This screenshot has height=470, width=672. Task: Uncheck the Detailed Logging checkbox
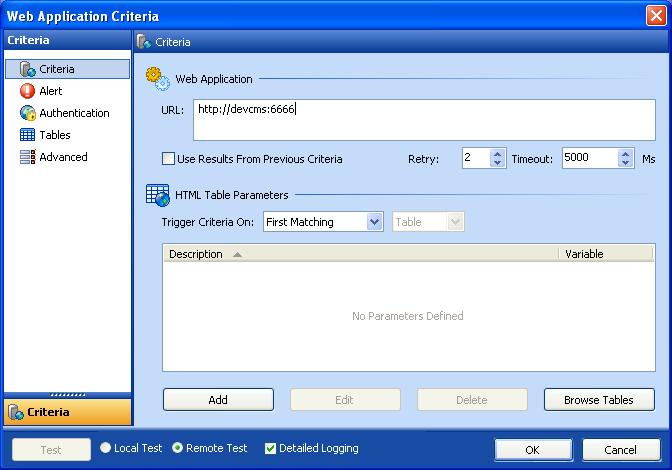click(270, 448)
